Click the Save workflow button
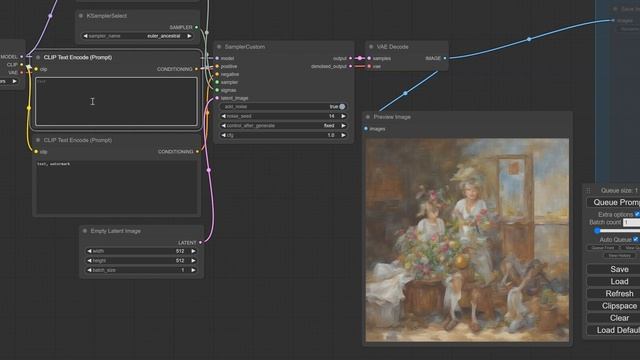640x360 pixels. point(613,269)
